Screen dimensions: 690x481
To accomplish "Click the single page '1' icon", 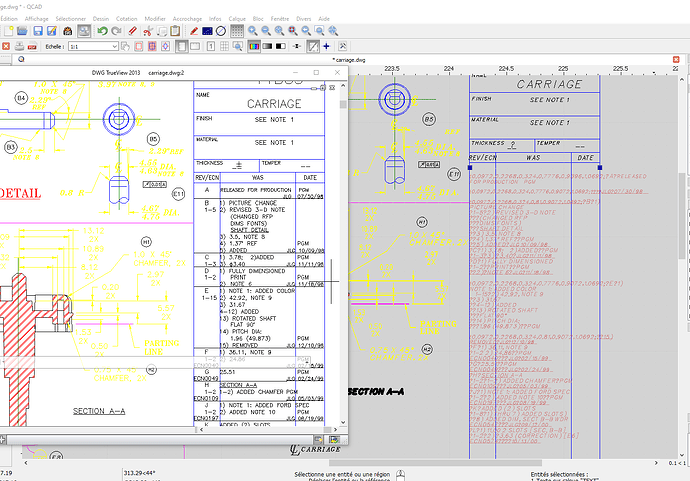I will (x=211, y=46).
